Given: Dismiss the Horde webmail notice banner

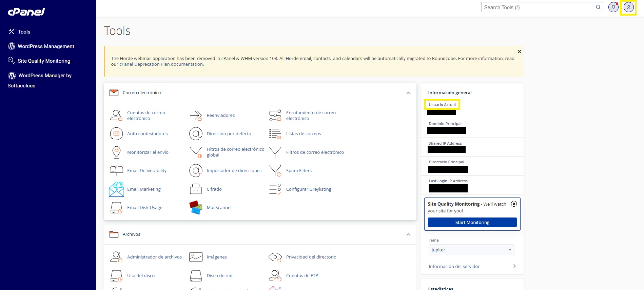Looking at the screenshot, I should 519,51.
